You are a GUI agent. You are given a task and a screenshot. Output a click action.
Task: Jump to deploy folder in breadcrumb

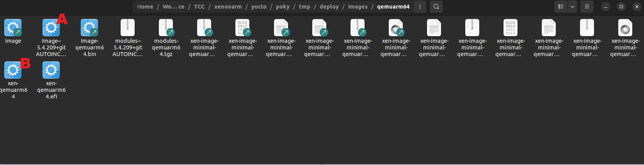click(x=329, y=7)
